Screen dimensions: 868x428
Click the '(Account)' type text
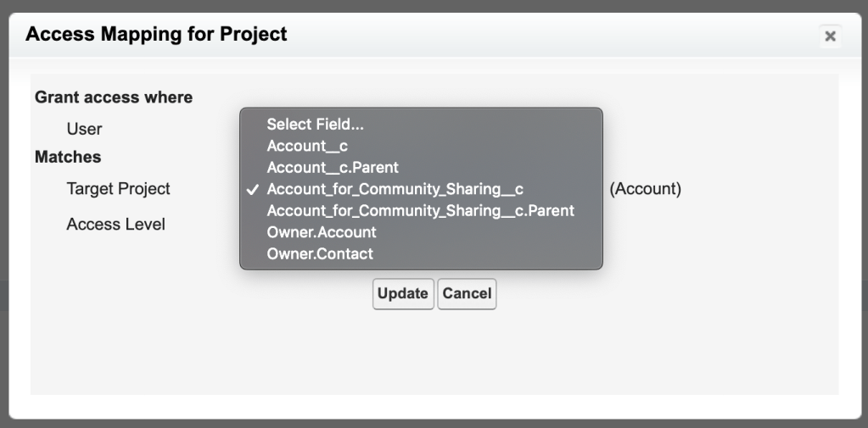click(645, 189)
